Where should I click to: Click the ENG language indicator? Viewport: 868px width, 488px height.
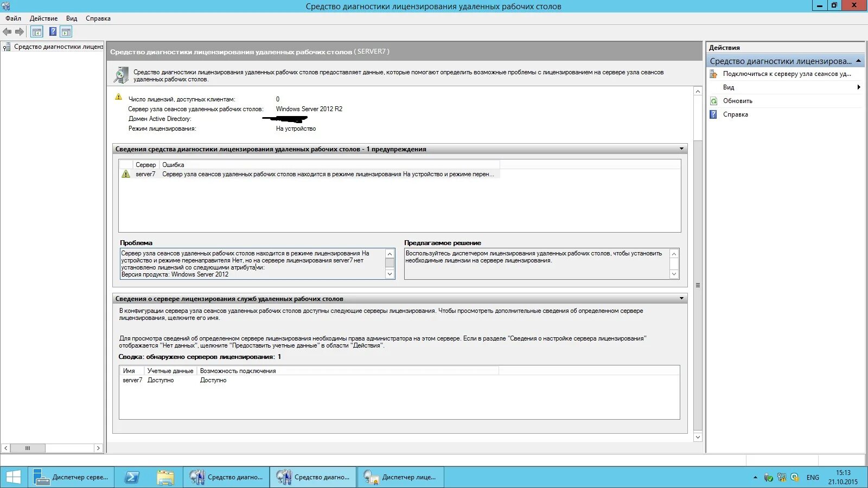coord(813,478)
